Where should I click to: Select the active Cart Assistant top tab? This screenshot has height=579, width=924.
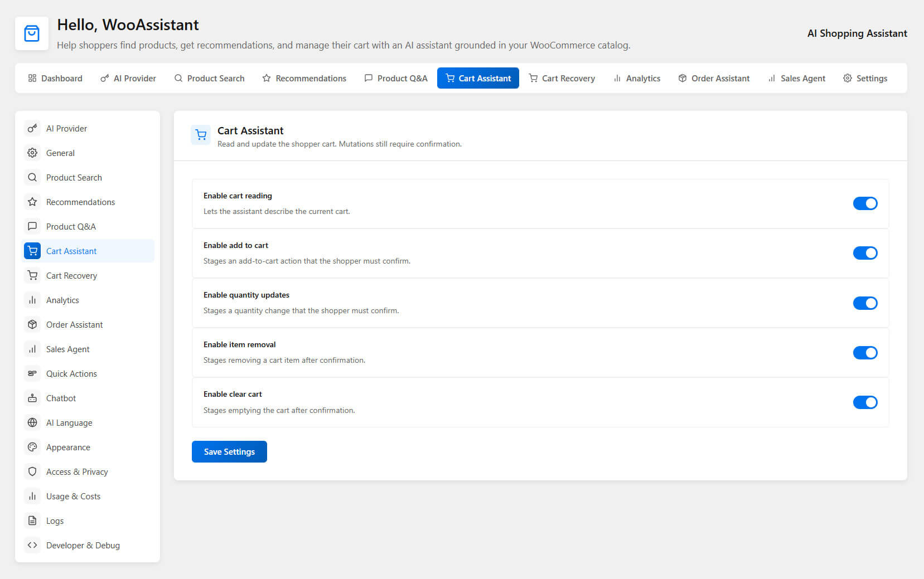tap(478, 78)
